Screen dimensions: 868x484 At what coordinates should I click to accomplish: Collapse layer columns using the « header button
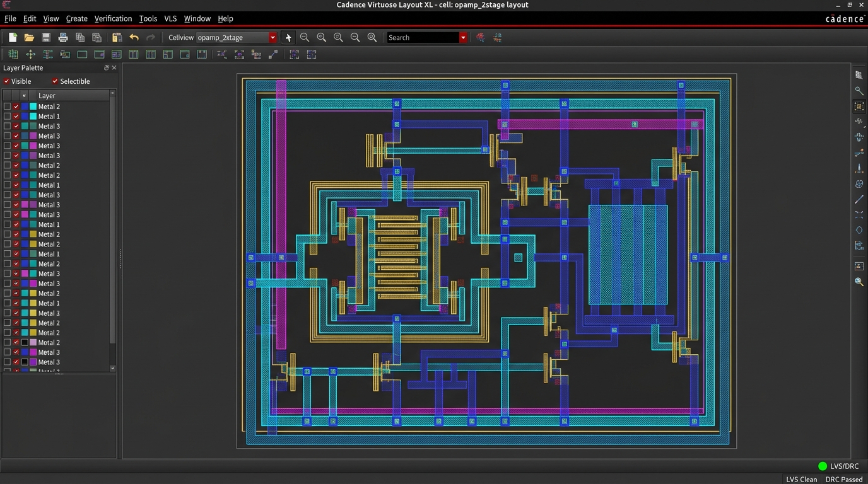pos(24,96)
